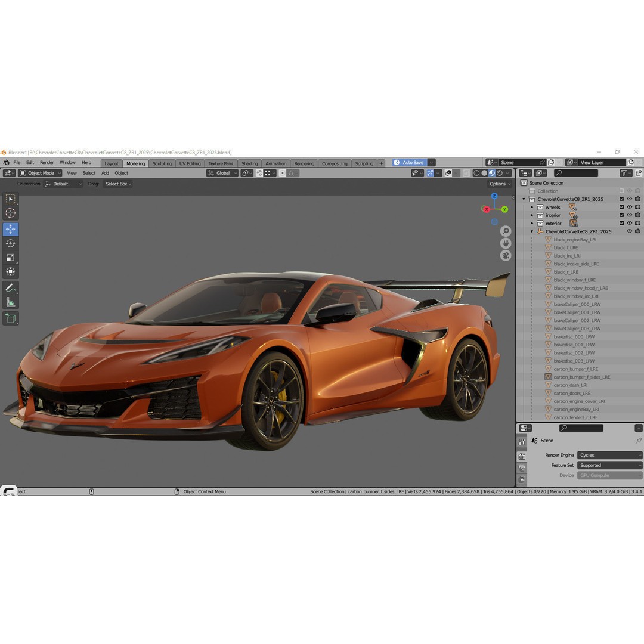Viewport: 644px width, 644px height.
Task: Toggle camera view with the camera icon
Action: [x=506, y=255]
